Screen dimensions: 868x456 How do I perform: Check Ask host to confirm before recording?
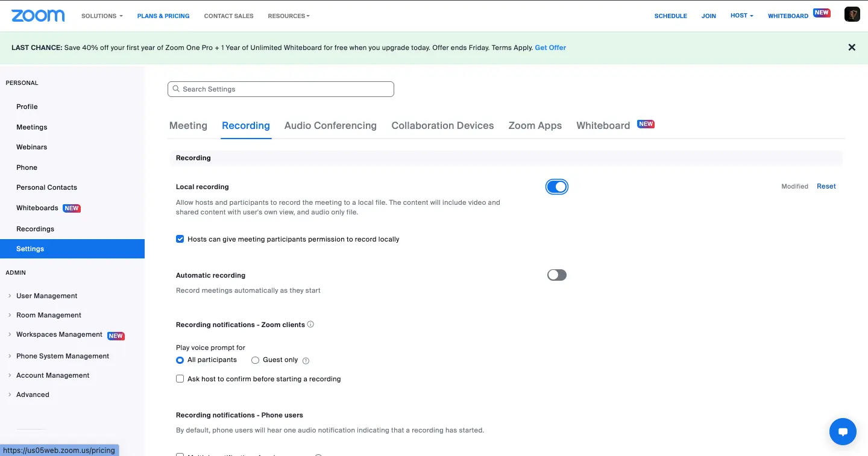pos(180,378)
